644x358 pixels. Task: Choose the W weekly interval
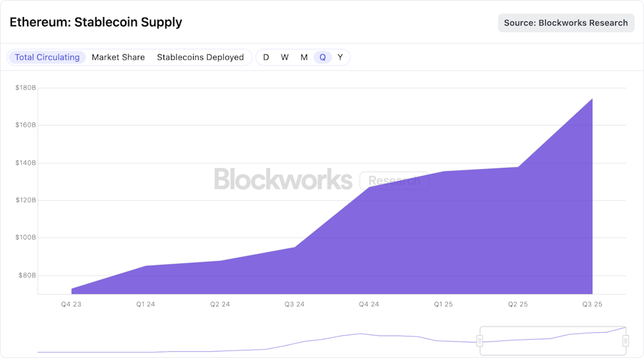pos(285,57)
